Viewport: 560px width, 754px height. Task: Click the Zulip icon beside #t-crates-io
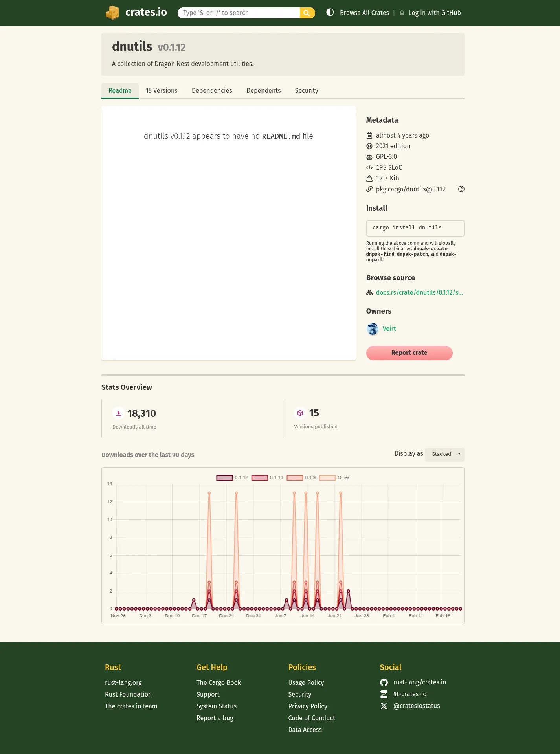coord(384,694)
